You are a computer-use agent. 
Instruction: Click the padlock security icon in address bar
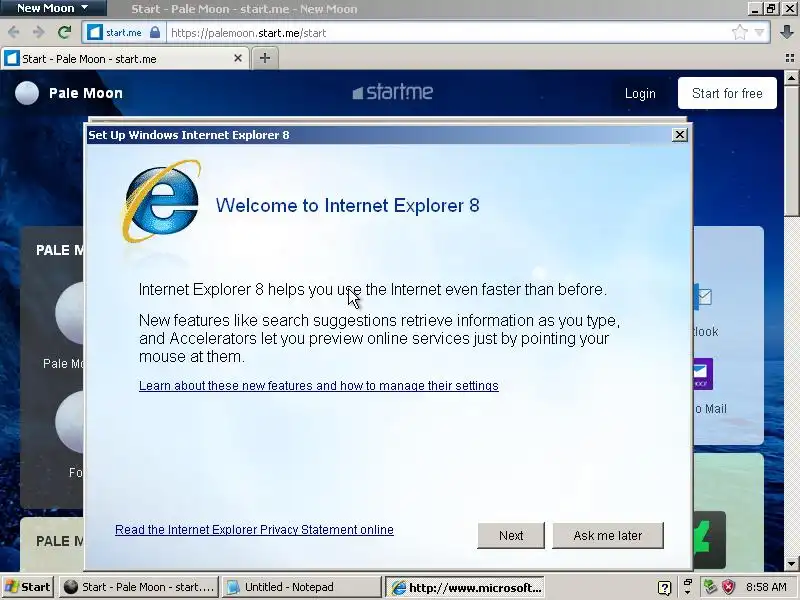pyautogui.click(x=155, y=33)
